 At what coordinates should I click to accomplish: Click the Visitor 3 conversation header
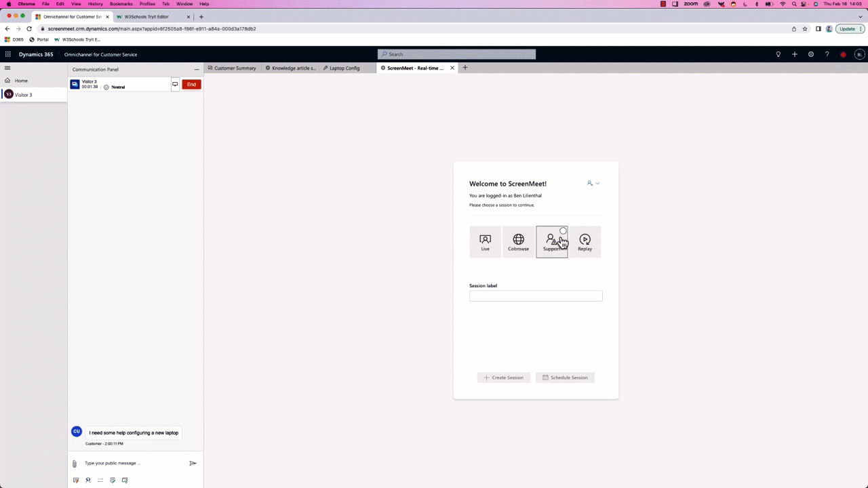(120, 85)
